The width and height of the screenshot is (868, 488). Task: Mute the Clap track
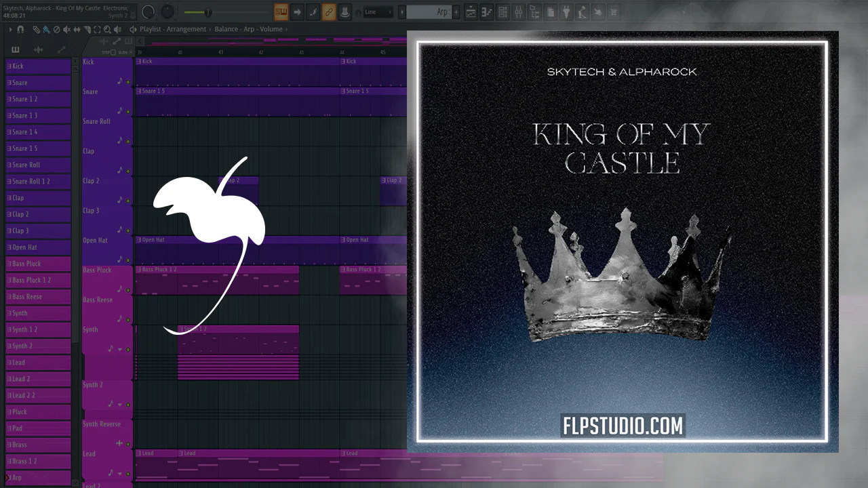[x=127, y=171]
